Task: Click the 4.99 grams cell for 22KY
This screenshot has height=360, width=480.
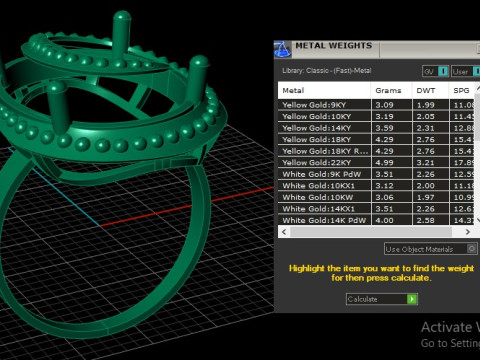Action: point(391,162)
